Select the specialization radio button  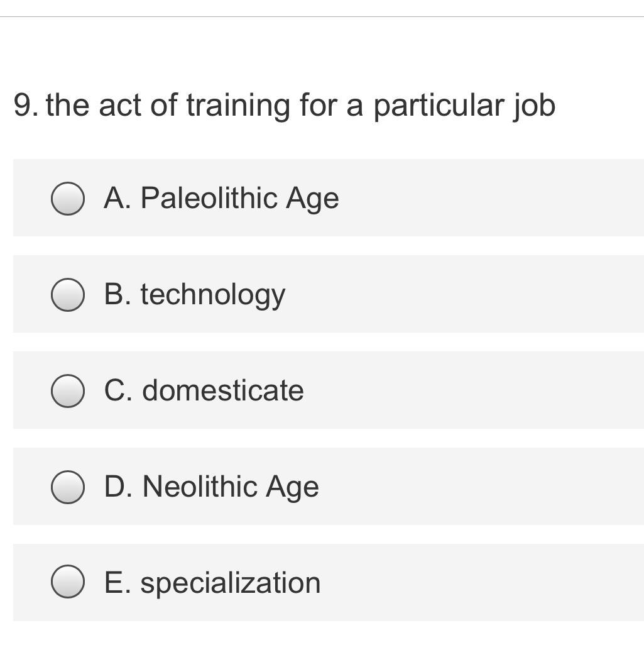tap(67, 583)
